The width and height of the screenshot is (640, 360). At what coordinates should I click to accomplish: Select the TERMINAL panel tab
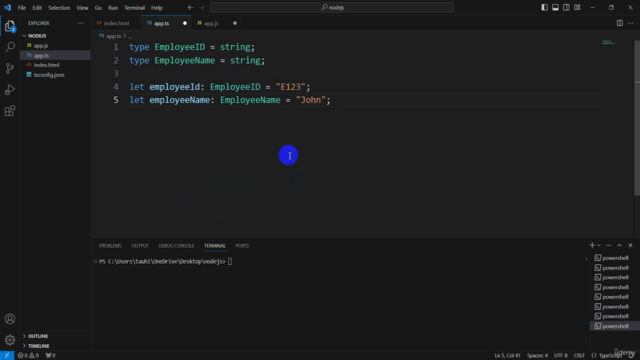coord(215,246)
